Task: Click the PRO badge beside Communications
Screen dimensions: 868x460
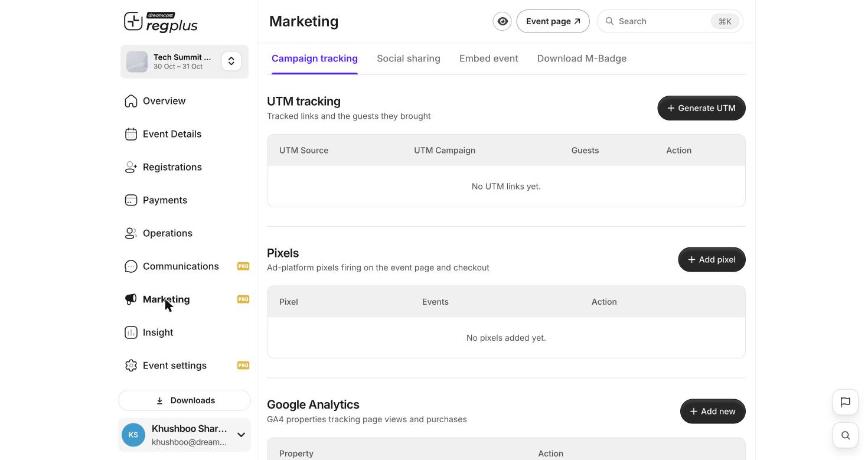Action: [243, 266]
